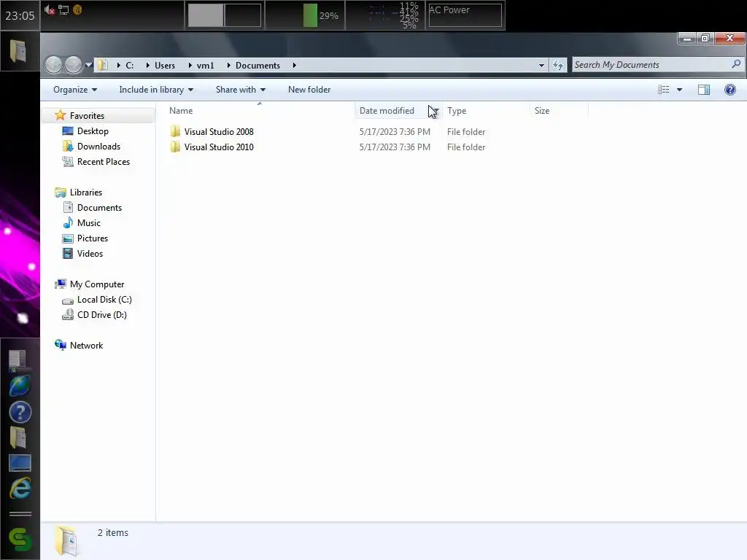Open the Documents library
The width and height of the screenshot is (747, 560).
pyautogui.click(x=99, y=208)
